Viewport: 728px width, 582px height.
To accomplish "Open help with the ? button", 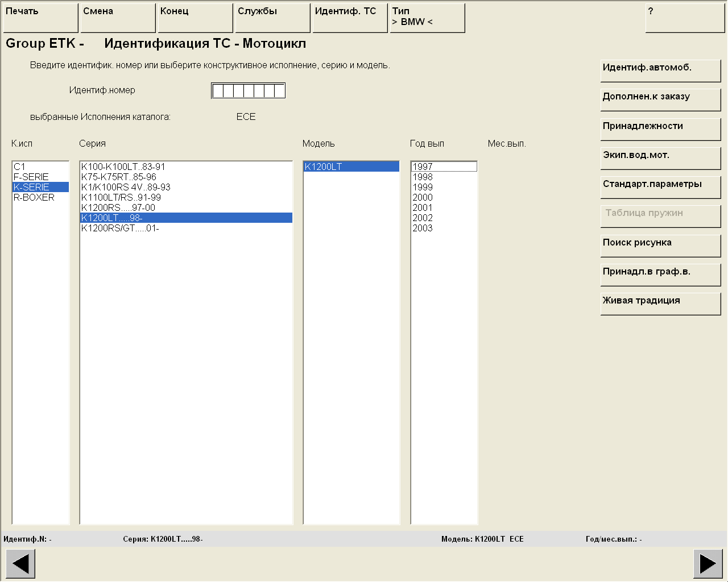I will point(685,18).
